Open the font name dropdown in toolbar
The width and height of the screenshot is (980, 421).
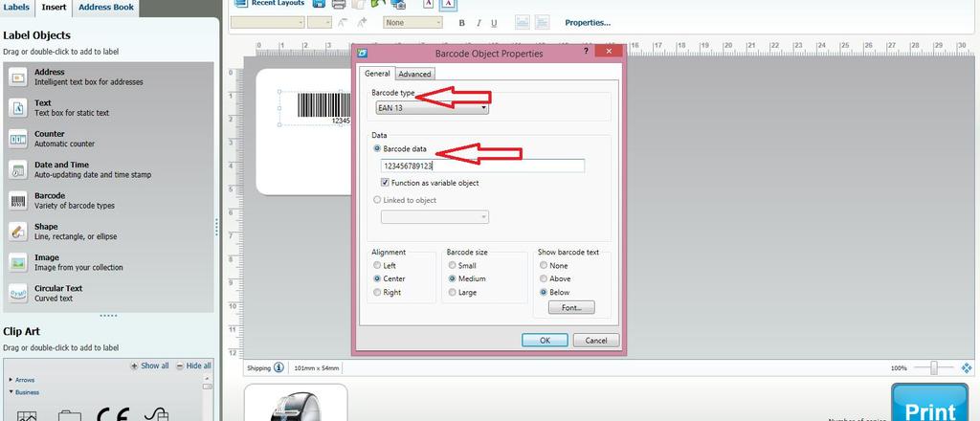point(268,23)
